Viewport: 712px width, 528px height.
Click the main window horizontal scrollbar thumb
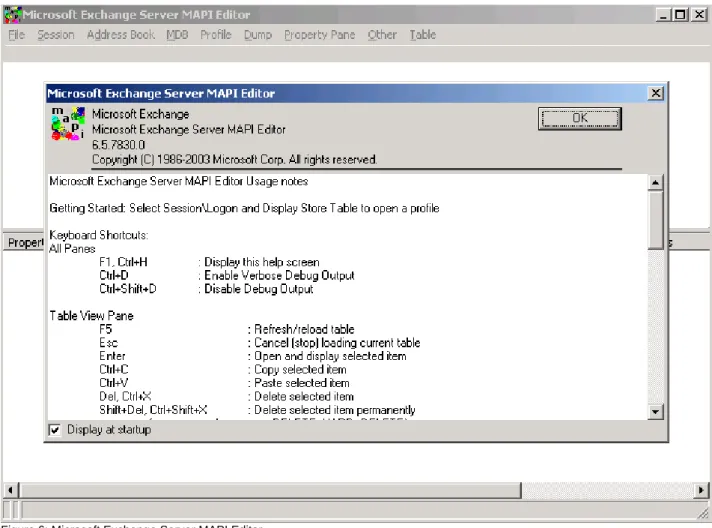click(x=270, y=490)
